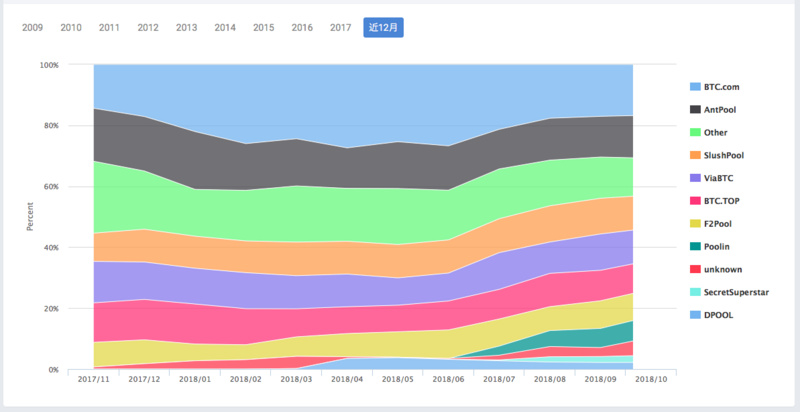Click the ViaBTC purple legend marker
800x412 pixels.
pos(696,178)
